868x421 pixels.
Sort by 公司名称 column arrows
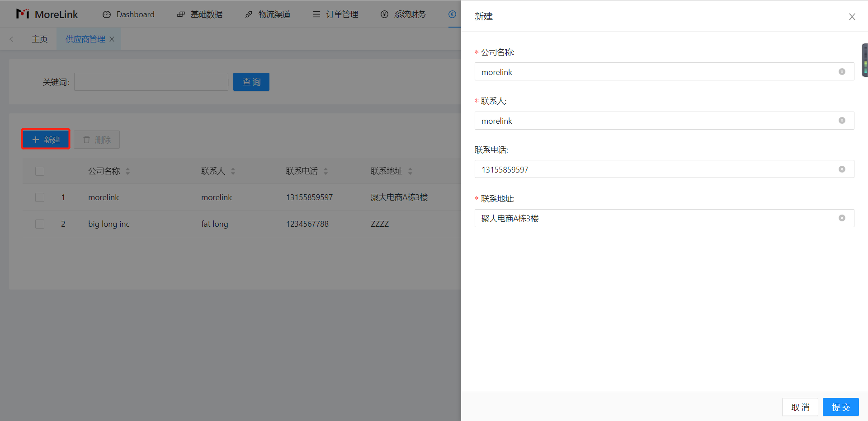[127, 171]
